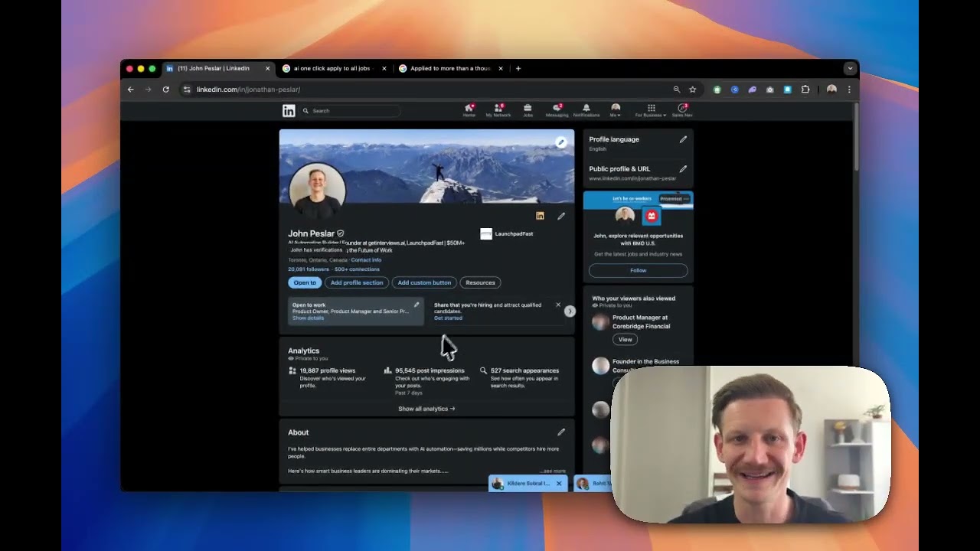
Task: Click the verification shield beside John Peslar
Action: 341,233
